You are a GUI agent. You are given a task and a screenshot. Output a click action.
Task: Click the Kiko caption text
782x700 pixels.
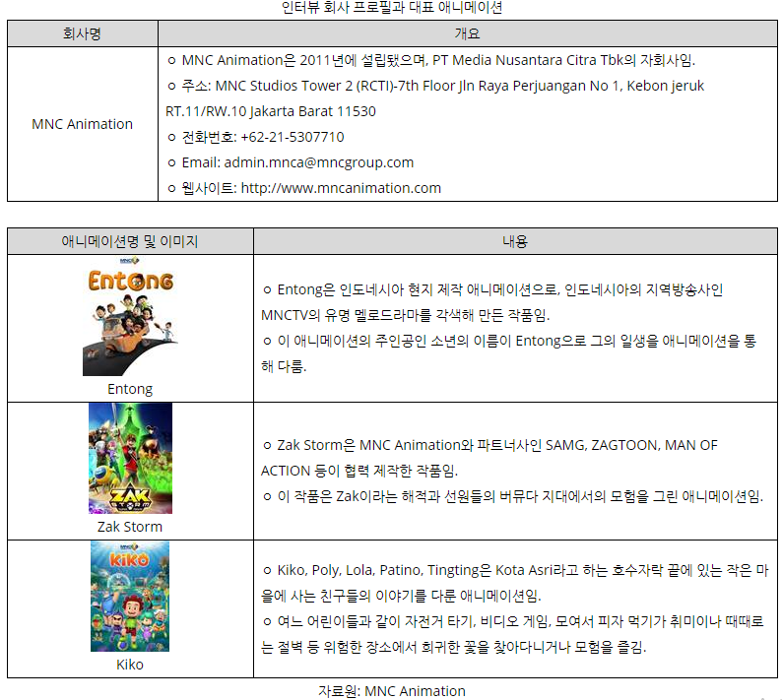coord(130,665)
